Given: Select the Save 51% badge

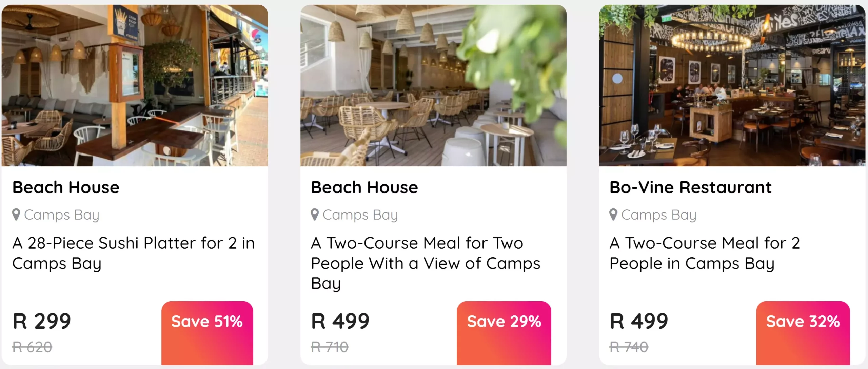Looking at the screenshot, I should tap(206, 321).
